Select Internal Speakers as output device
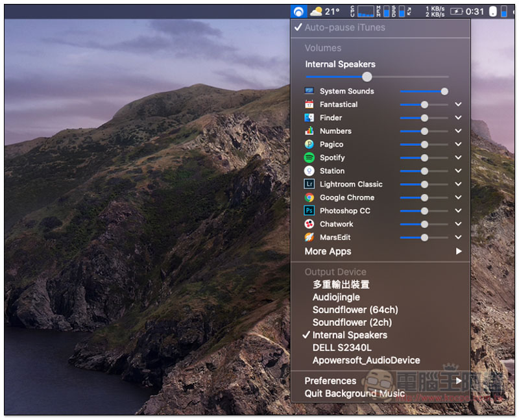Screen dimensions: 519x420 [350, 335]
